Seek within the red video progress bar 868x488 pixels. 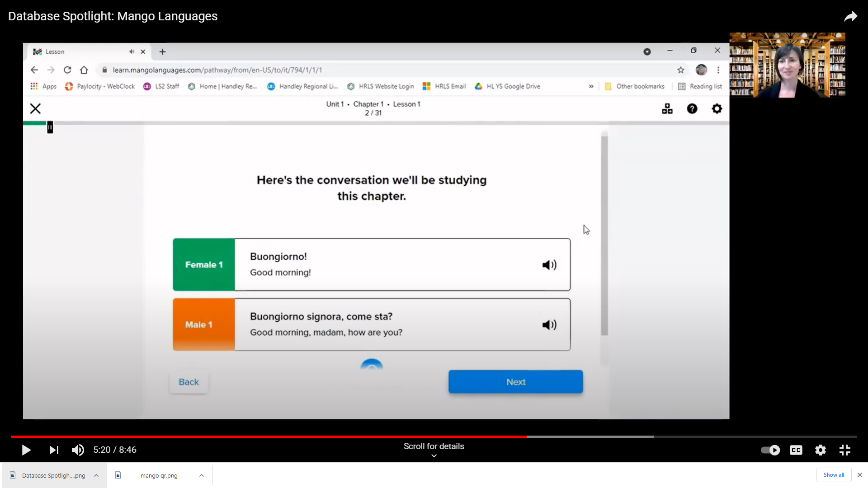[271, 436]
